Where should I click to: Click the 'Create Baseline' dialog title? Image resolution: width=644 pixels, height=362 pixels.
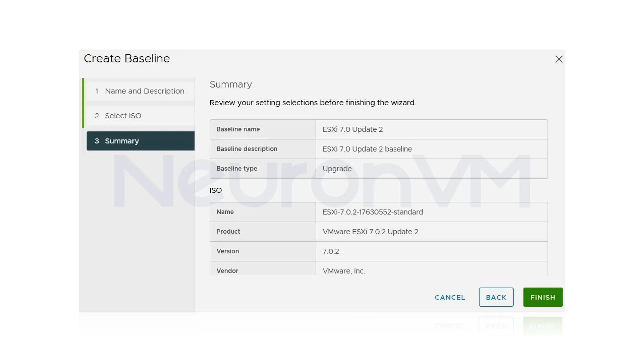(127, 59)
